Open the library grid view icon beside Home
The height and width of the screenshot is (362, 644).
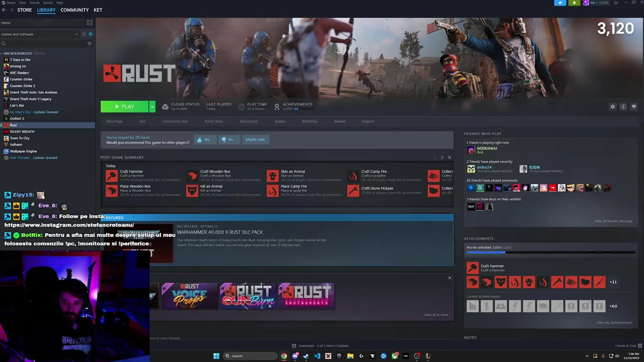90,23
